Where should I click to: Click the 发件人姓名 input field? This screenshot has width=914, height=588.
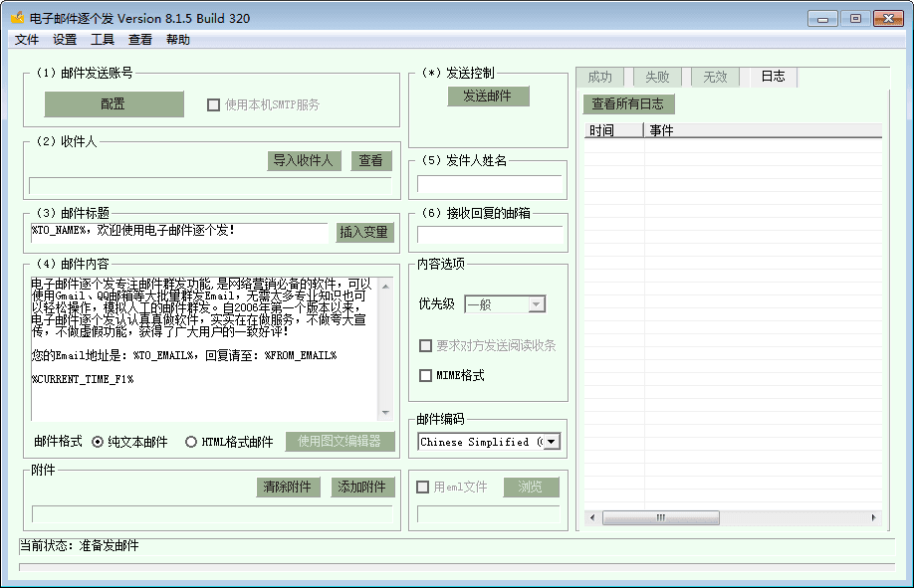pyautogui.click(x=489, y=183)
